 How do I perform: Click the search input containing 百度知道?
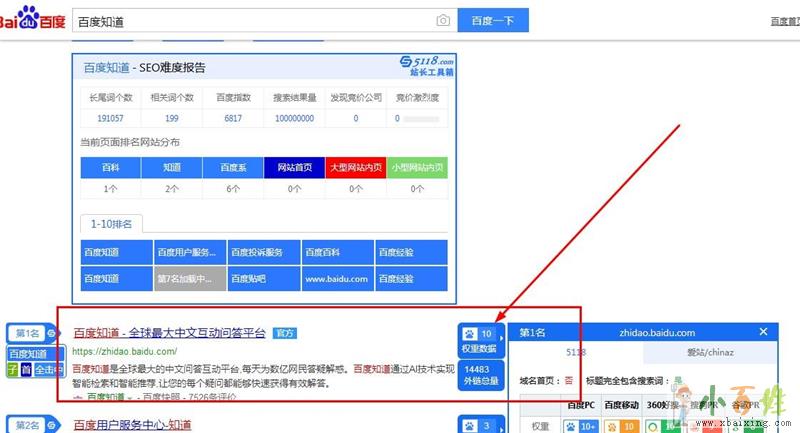pos(250,21)
